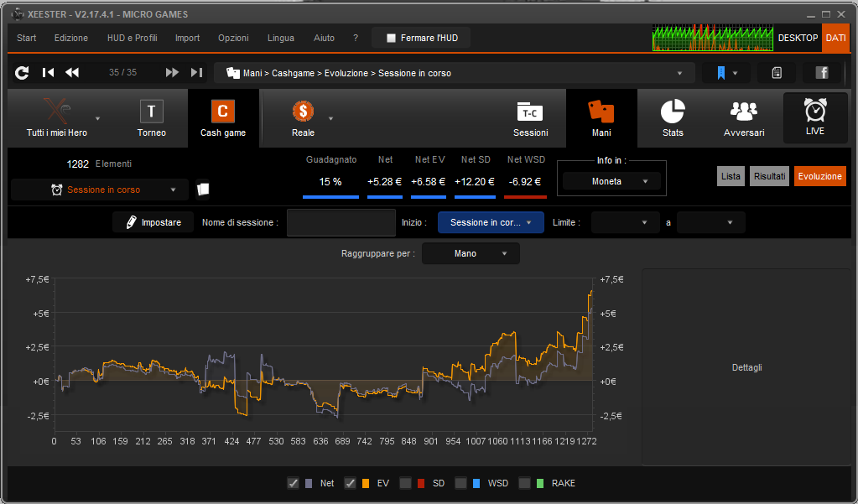
Task: Click the red SD color swatch
Action: click(421, 483)
